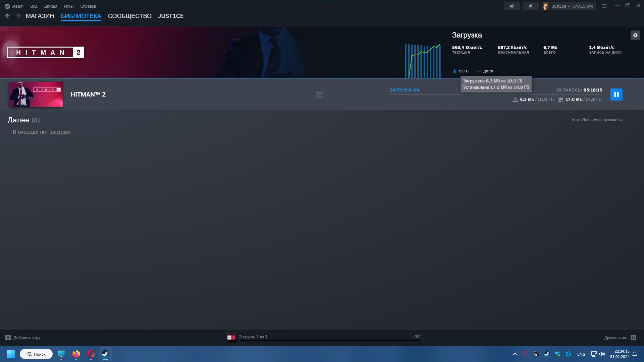Click the back navigation arrow

pyautogui.click(x=8, y=16)
